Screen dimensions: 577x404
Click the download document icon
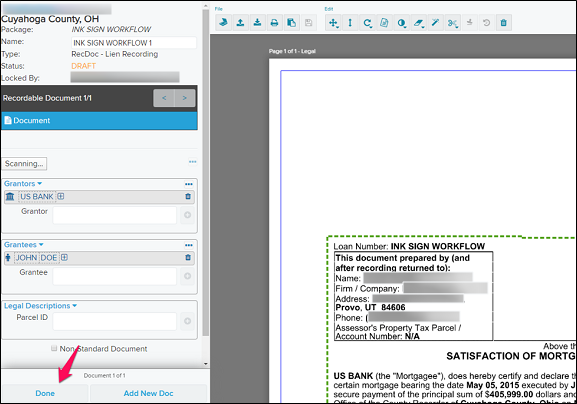pos(257,23)
